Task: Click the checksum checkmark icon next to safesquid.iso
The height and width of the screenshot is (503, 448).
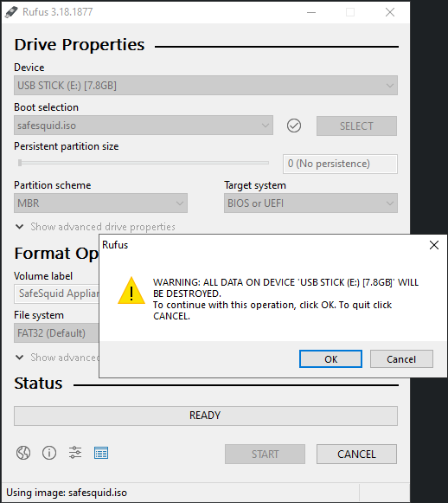Action: (x=294, y=126)
